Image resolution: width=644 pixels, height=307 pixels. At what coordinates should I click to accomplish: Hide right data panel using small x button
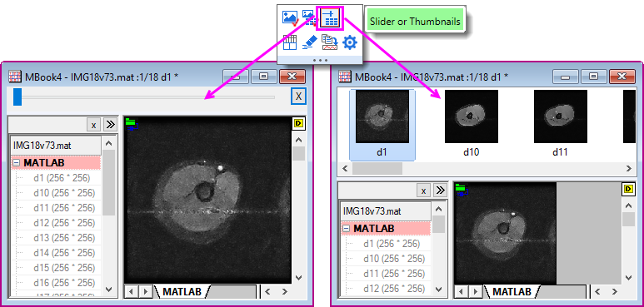(423, 190)
